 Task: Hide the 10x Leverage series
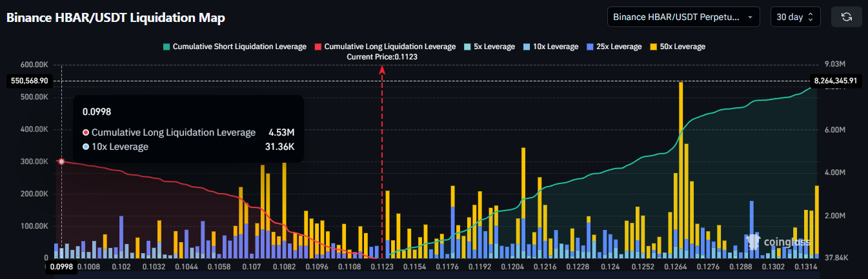click(x=551, y=46)
